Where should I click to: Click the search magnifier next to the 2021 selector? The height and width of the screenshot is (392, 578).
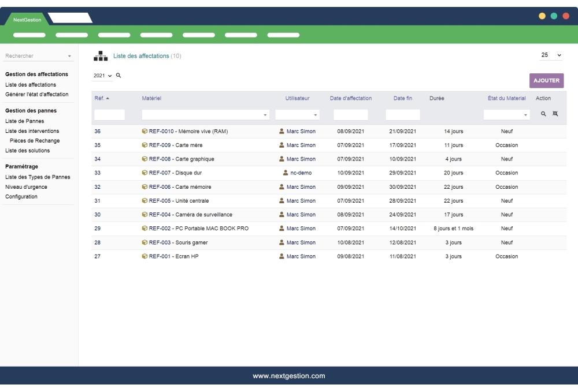[x=117, y=76]
